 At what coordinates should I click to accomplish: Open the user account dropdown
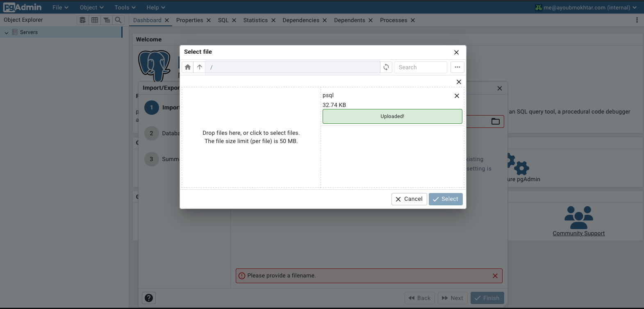pos(586,7)
